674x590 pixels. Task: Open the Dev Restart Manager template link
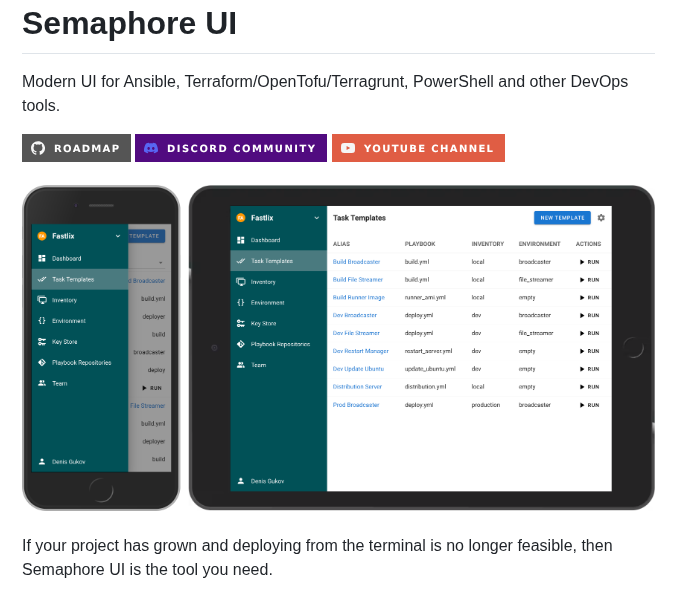361,351
